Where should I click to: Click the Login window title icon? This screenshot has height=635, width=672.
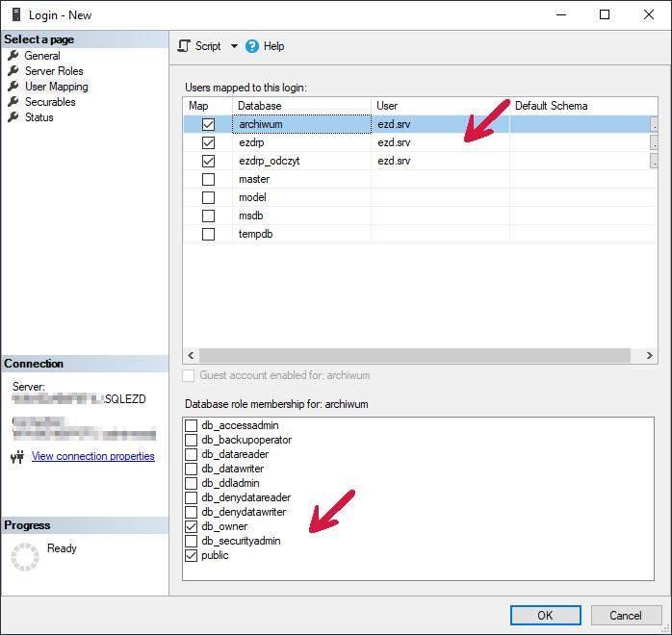click(x=15, y=14)
